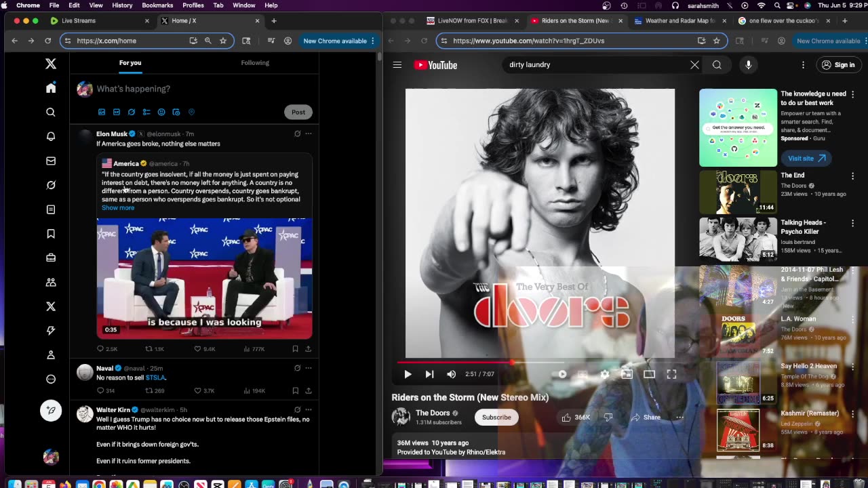This screenshot has height=488, width=868.
Task: Schedule post icon in composer
Action: coord(176,112)
